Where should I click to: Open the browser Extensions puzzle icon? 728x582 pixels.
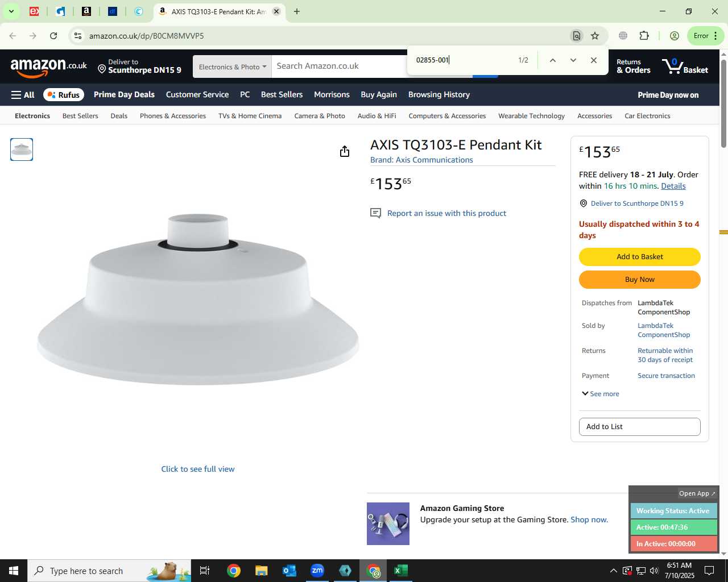644,36
